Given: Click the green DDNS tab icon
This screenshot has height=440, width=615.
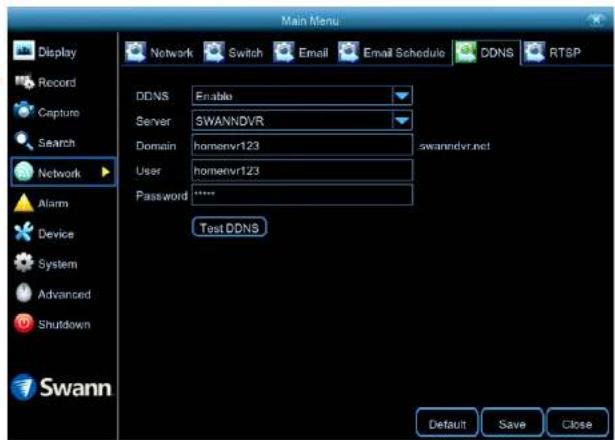Looking at the screenshot, I should pyautogui.click(x=466, y=52).
